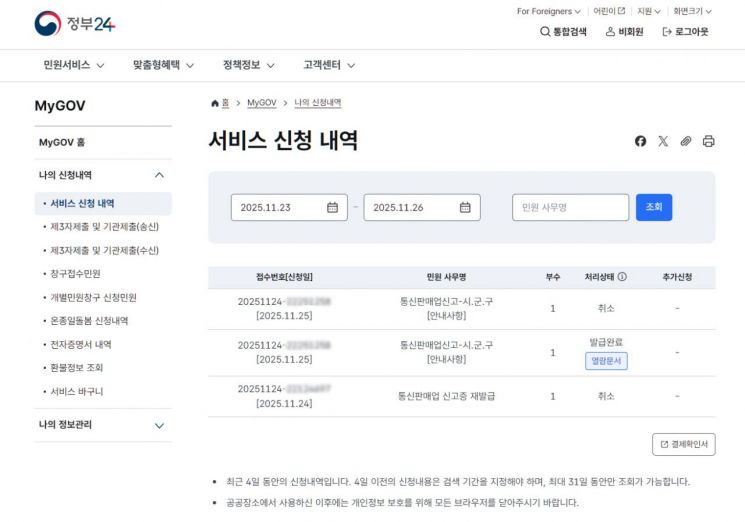The height and width of the screenshot is (522, 745).
Task: Click the 2025.11.23 start date field
Action: point(289,208)
